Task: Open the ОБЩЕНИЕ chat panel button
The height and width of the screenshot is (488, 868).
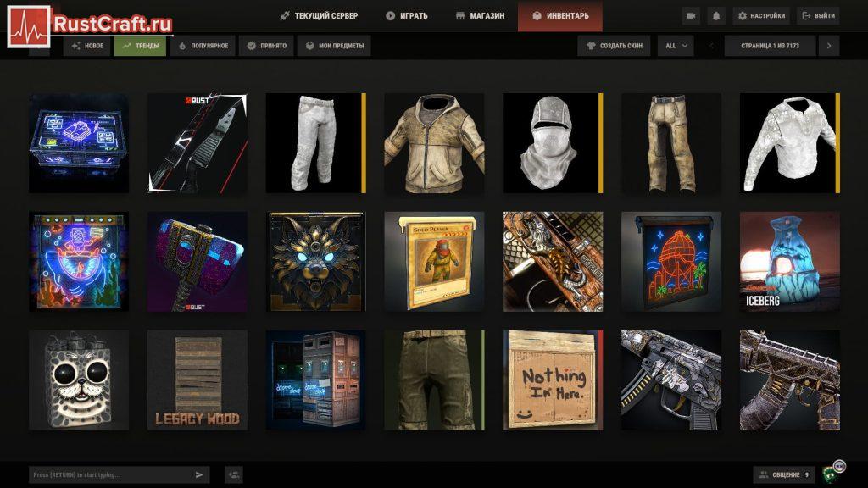Action: click(x=784, y=474)
